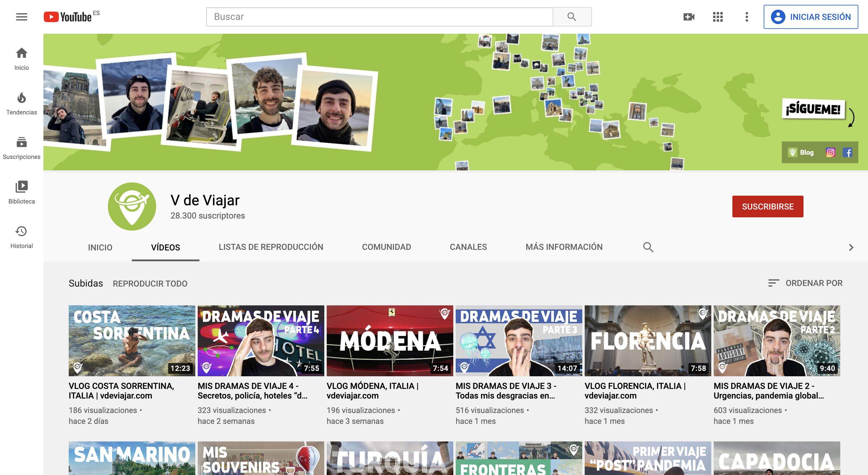Search within channel magnifier icon
The height and width of the screenshot is (475, 868).
(x=648, y=247)
